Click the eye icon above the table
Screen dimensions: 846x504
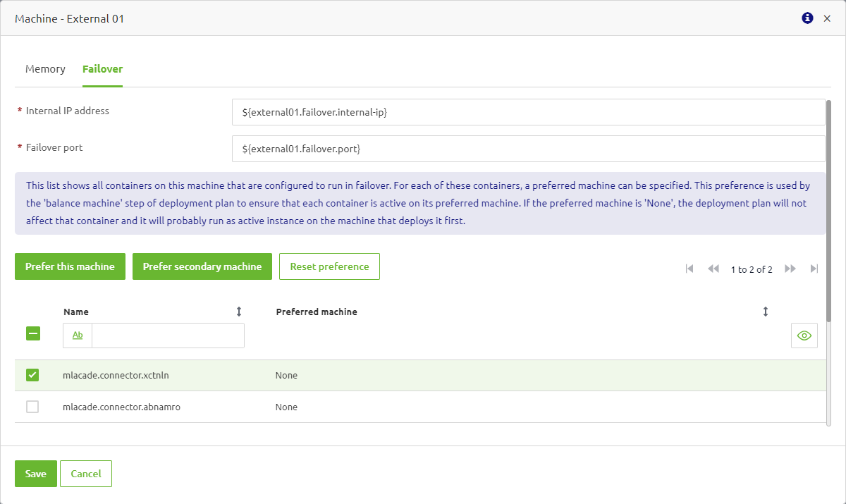[804, 336]
